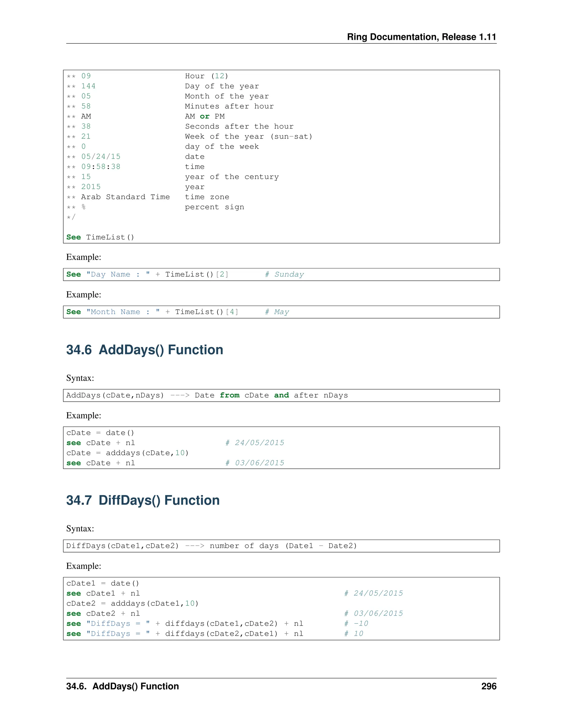Click the '# May' comment
Screen dimensions: 563x728
277,312
